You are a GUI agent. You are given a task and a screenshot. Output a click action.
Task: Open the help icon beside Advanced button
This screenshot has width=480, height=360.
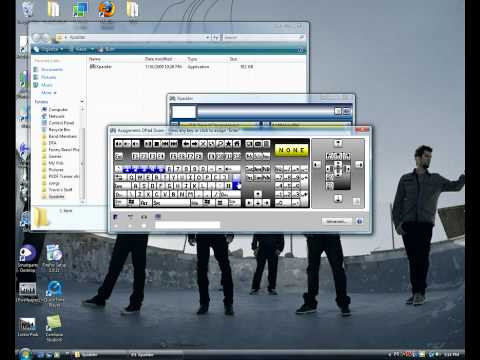[x=359, y=221]
